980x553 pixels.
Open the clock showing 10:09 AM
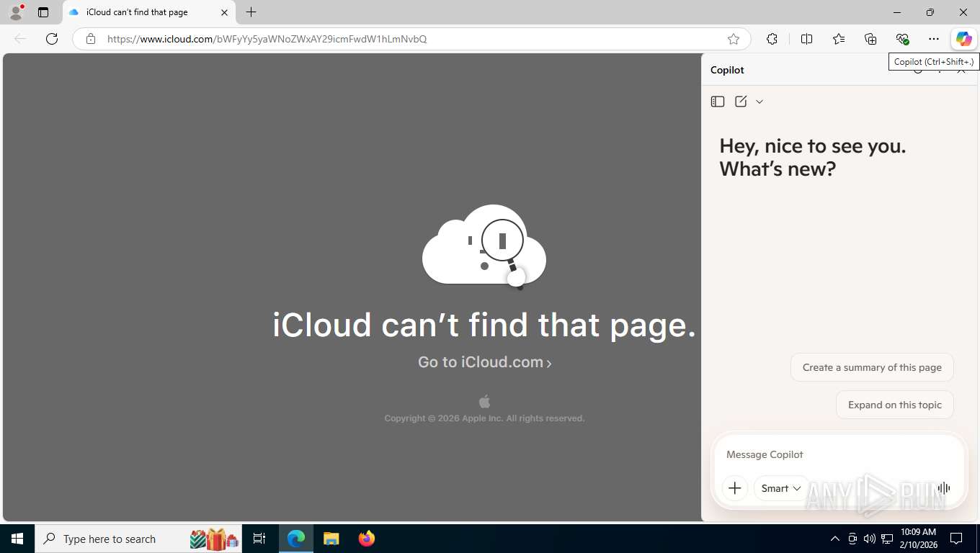(x=918, y=539)
